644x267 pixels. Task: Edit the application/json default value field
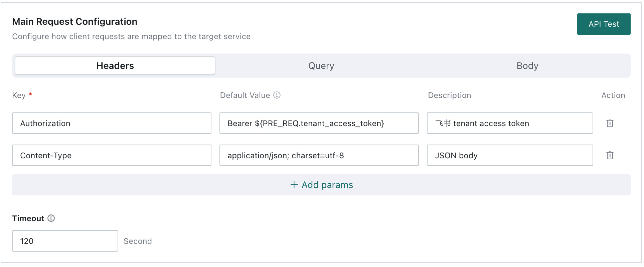coord(319,155)
